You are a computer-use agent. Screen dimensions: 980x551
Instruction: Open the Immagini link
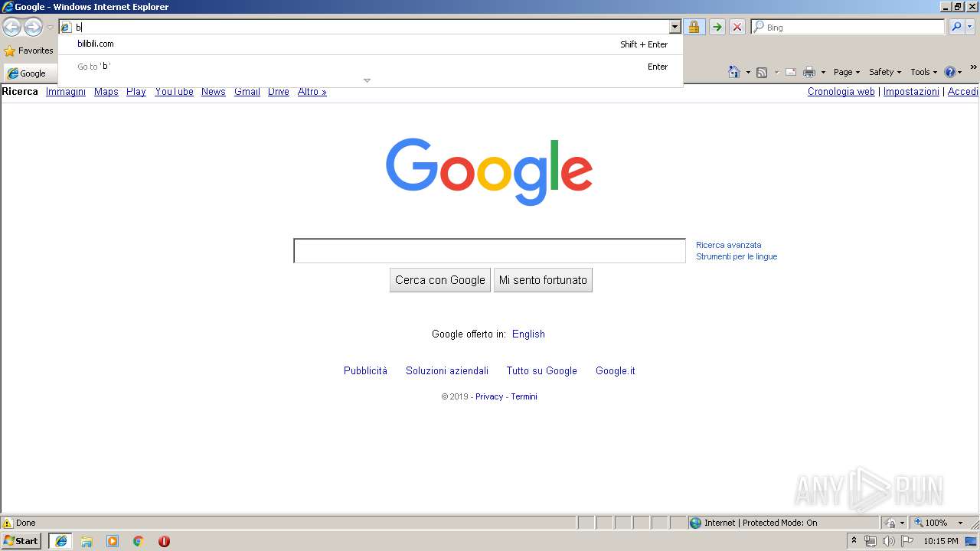[x=66, y=92]
